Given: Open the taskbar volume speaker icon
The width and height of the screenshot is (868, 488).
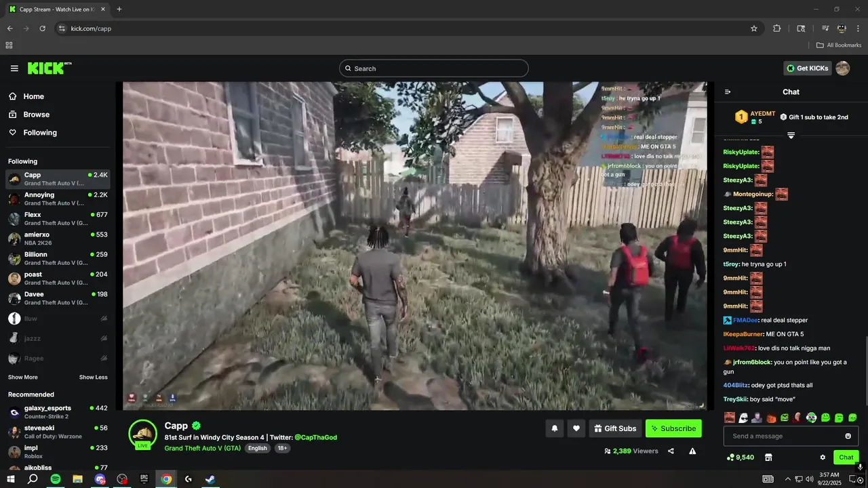Looking at the screenshot, I should point(810,479).
